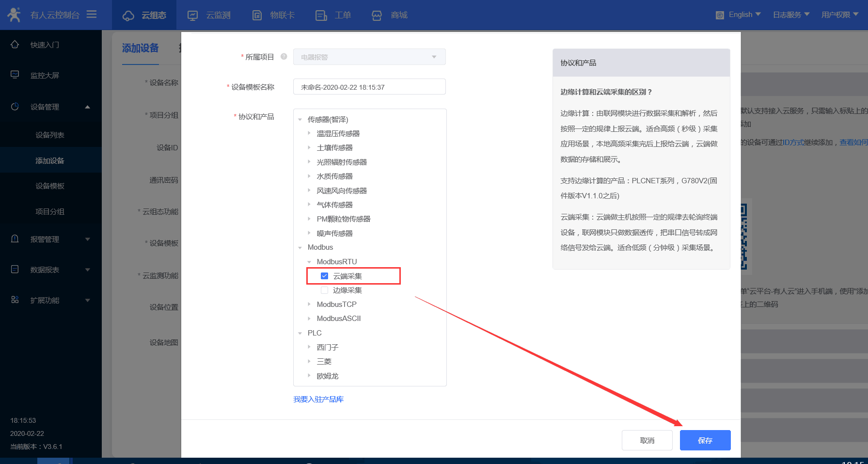Click the 设备模板名称 input field
Screen dimensions: 868x464
click(x=369, y=87)
